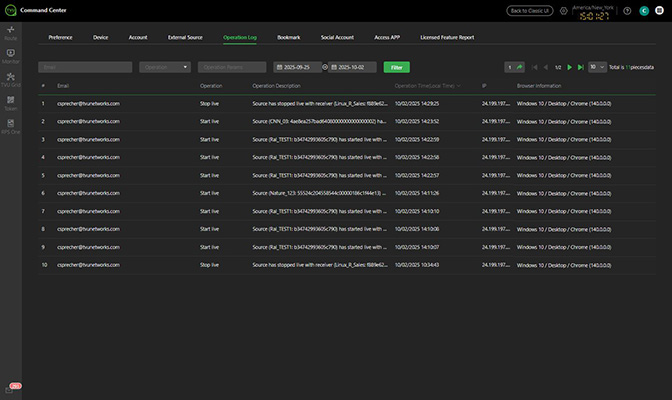
Task: Go to the previous page of results
Action: pos(546,67)
